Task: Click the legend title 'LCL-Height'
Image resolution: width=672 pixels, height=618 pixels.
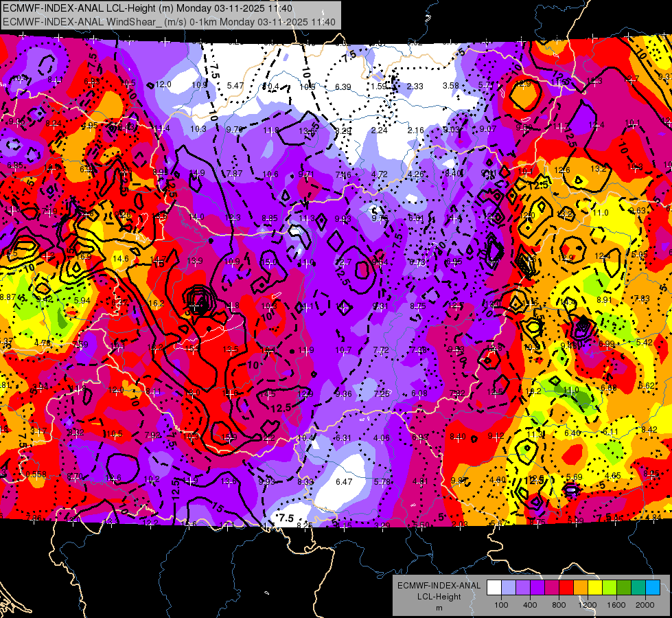Action: point(439,597)
